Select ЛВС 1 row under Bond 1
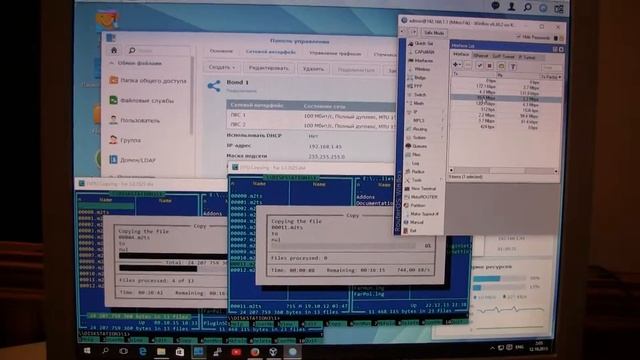This screenshot has width=640, height=360. coord(311,116)
